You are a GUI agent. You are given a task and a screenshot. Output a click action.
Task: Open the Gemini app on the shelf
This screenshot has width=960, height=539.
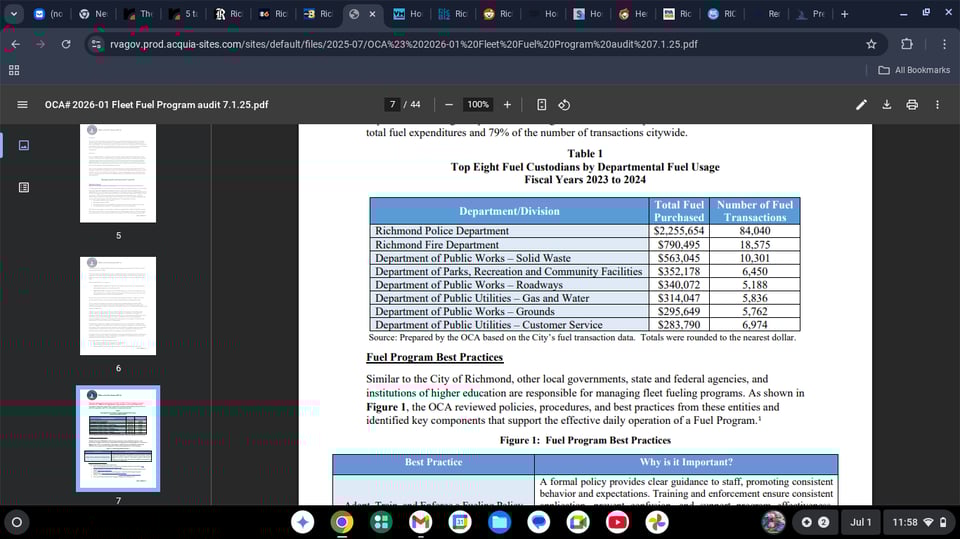(302, 522)
